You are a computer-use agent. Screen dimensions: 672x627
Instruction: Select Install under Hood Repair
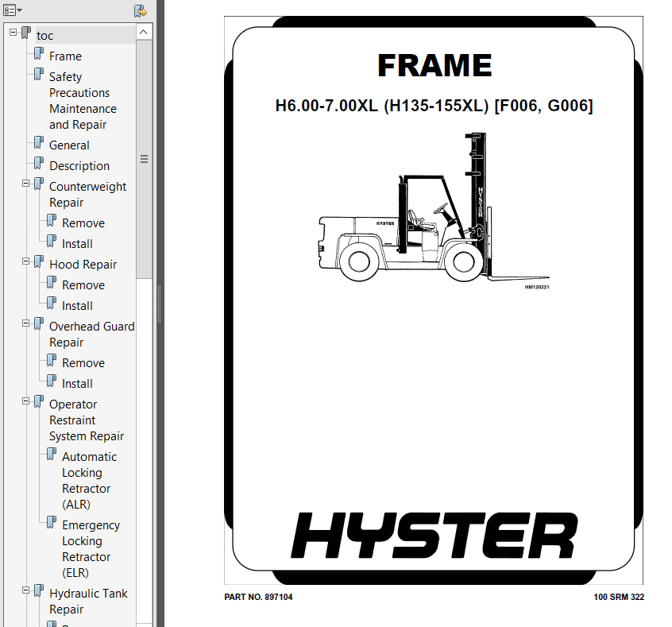coord(77,306)
